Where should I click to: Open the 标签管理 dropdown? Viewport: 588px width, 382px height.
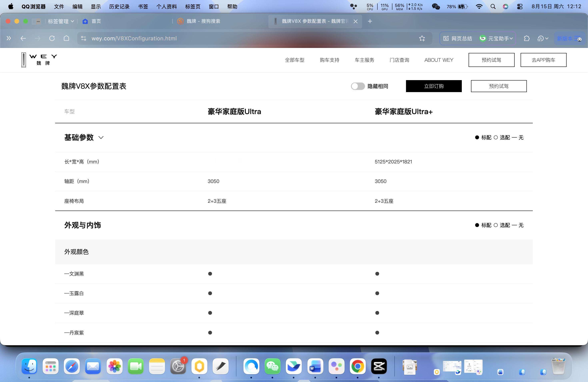point(61,21)
